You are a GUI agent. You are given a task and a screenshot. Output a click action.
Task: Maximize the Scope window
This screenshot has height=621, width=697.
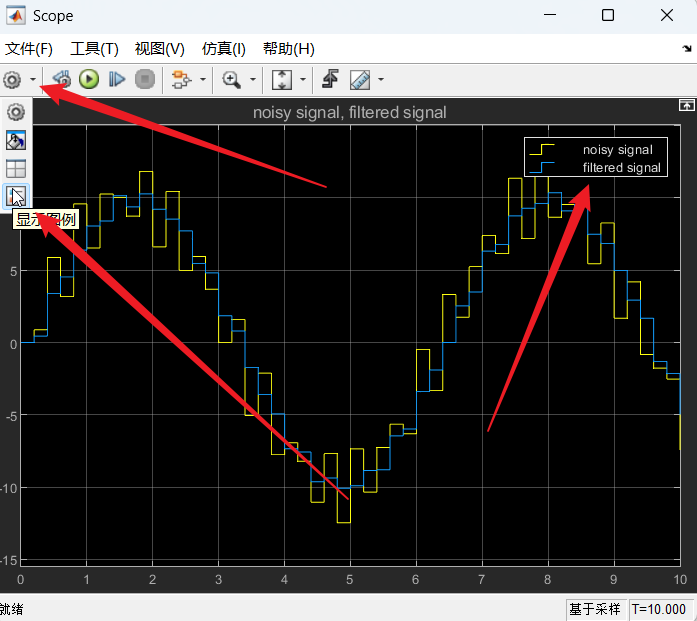click(608, 15)
